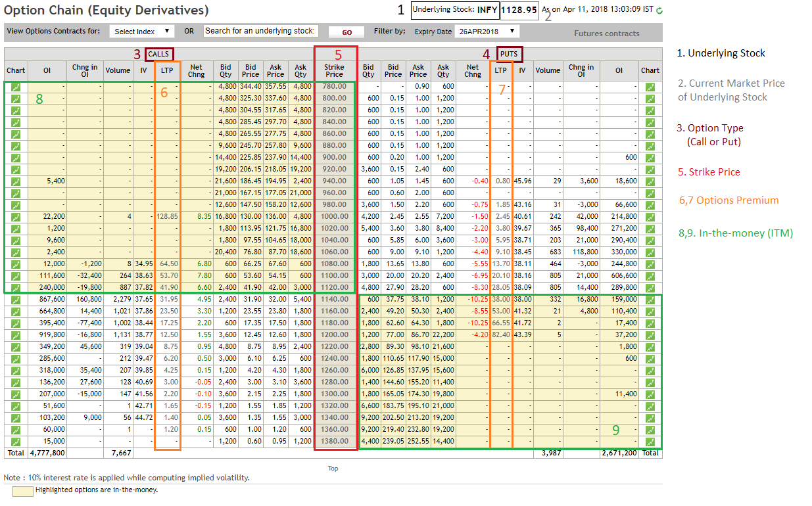Open puts chart icon for 1360.00 strike
The image size is (812, 506).
650,430
